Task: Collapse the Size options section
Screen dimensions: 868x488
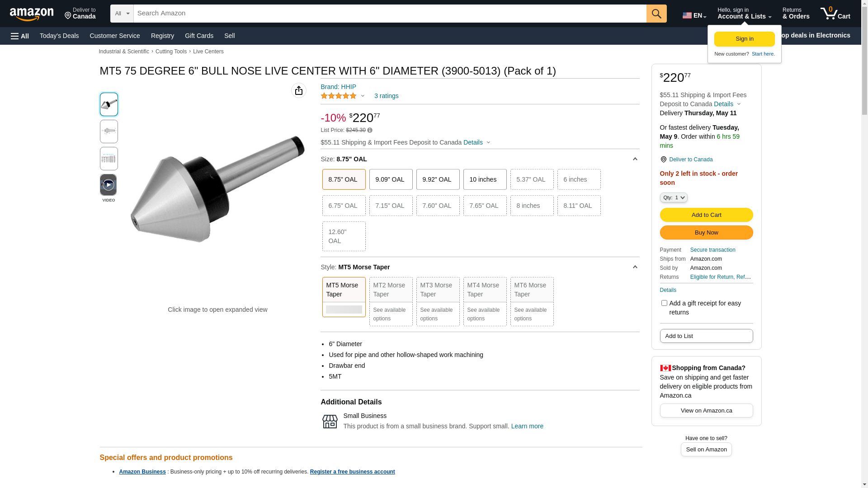Action: coord(635,159)
